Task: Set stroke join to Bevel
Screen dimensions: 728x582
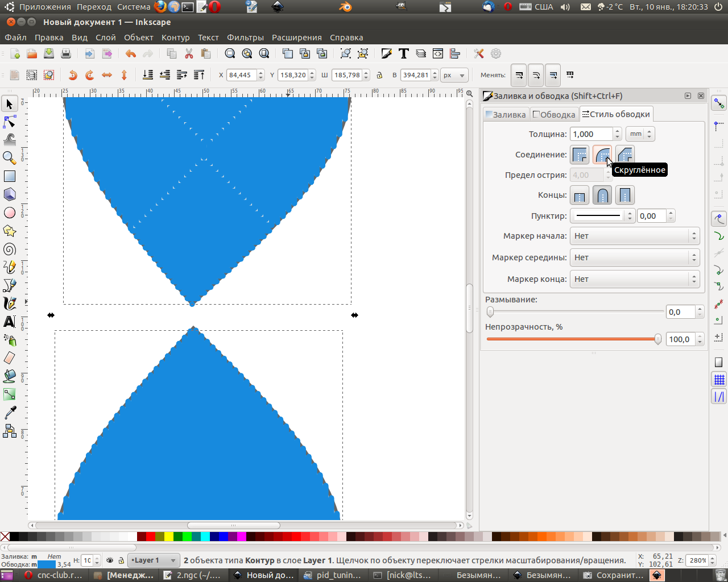Action: (625, 155)
